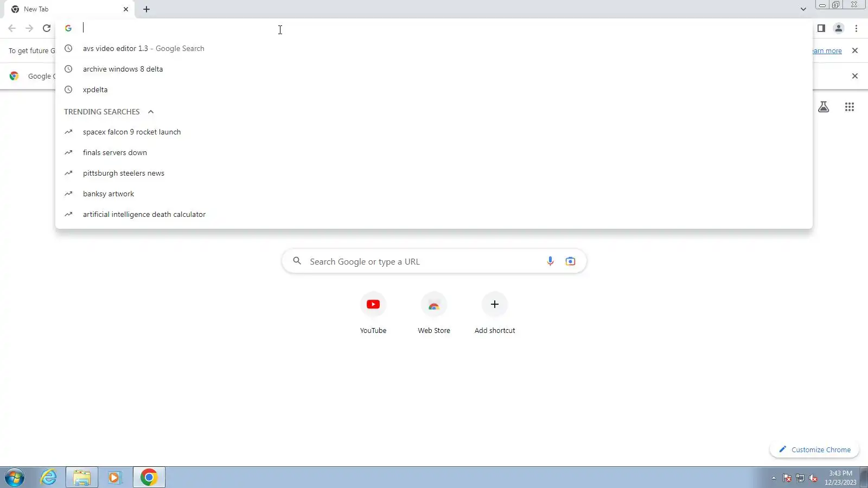
Task: Start voice search with microphone icon
Action: pyautogui.click(x=550, y=261)
